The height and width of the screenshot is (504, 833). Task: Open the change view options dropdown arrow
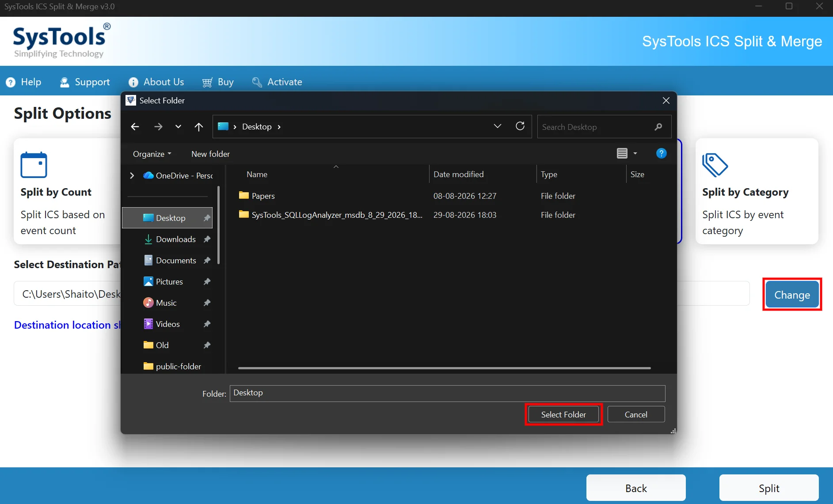click(635, 153)
